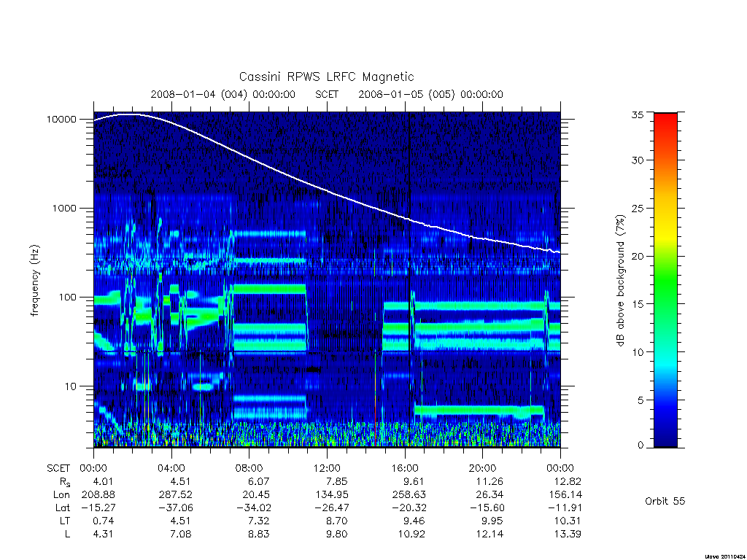747x560 pixels.
Task: Select start date '2008-01-04 (004) 00:00:00'
Action: (x=223, y=94)
